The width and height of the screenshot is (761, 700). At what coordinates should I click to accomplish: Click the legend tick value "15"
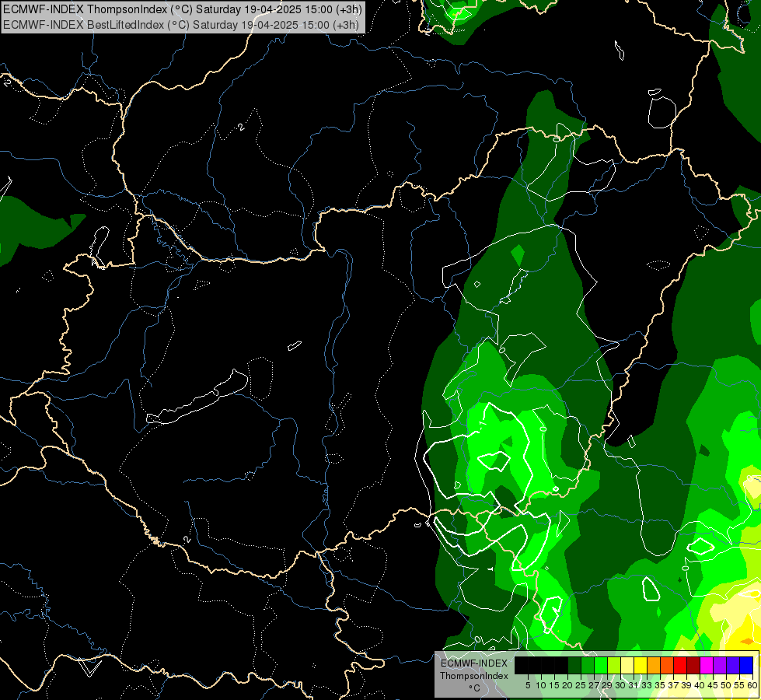(554, 685)
